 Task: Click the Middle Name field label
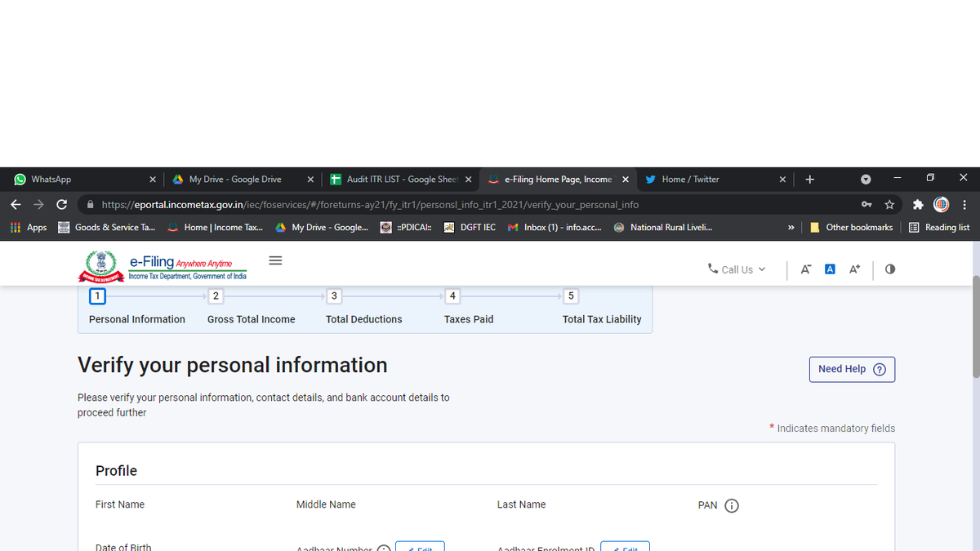click(x=326, y=504)
